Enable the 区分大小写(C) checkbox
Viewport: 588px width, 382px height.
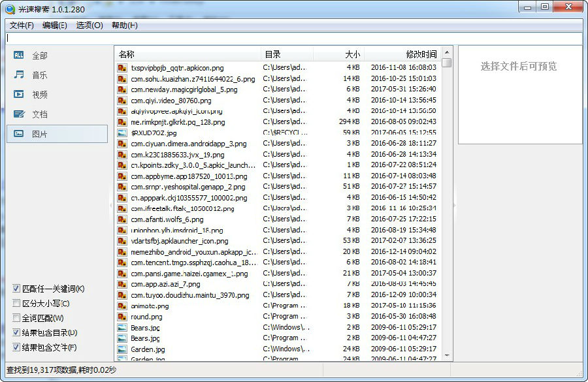click(x=16, y=303)
